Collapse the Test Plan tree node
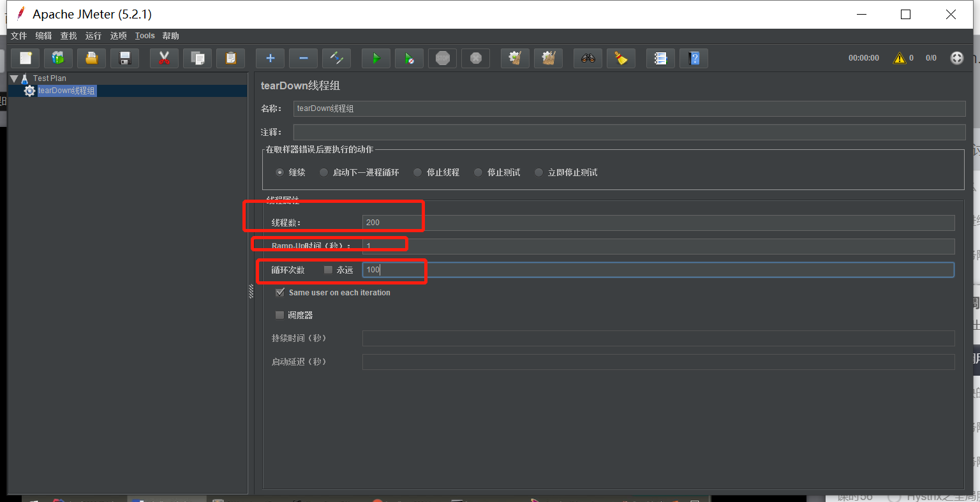Image resolution: width=980 pixels, height=502 pixels. [14, 78]
